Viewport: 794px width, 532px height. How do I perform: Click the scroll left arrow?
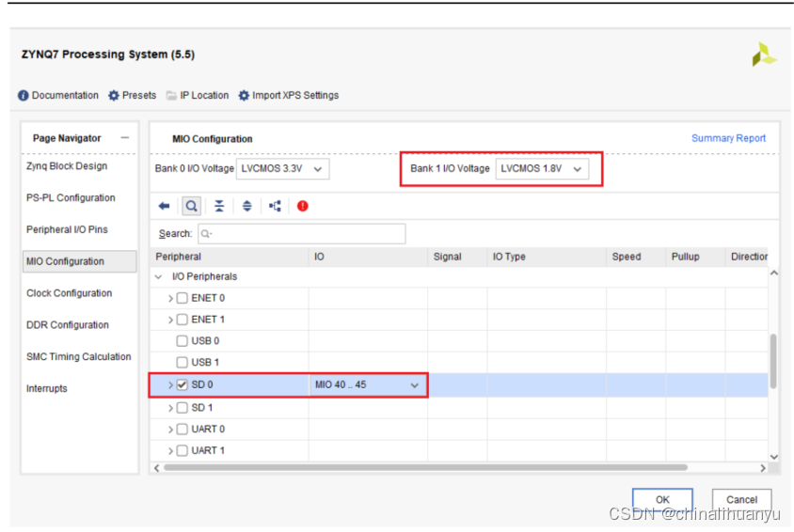coord(157,468)
